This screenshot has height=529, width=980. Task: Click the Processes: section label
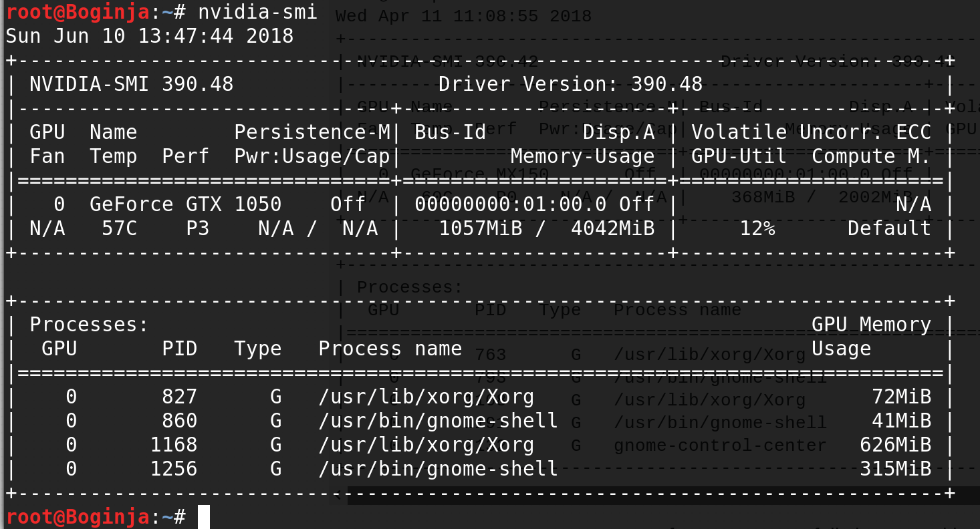pyautogui.click(x=90, y=325)
